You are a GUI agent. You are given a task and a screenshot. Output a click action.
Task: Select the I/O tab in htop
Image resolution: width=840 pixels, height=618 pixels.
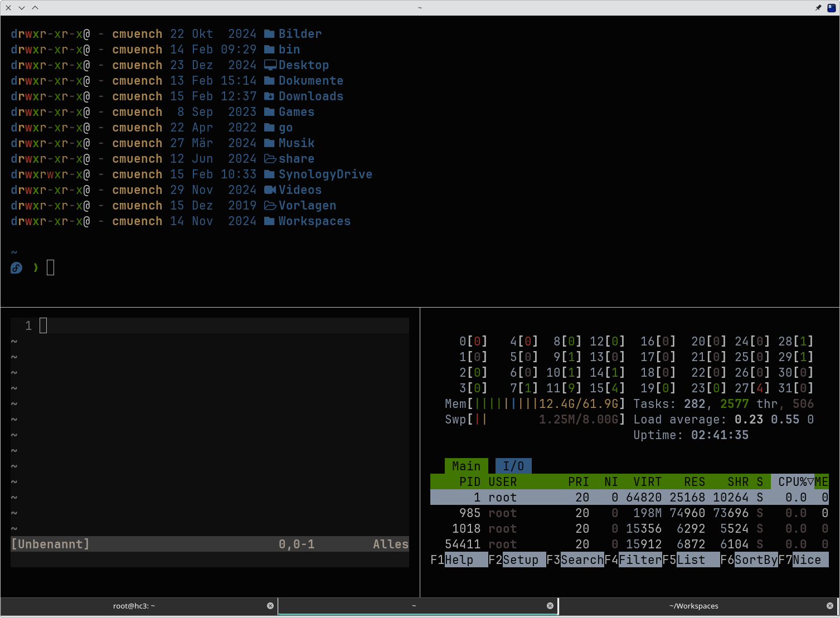pos(513,466)
